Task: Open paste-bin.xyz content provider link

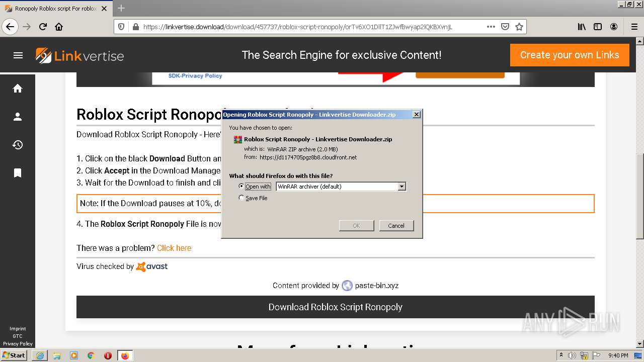Action: click(x=377, y=286)
